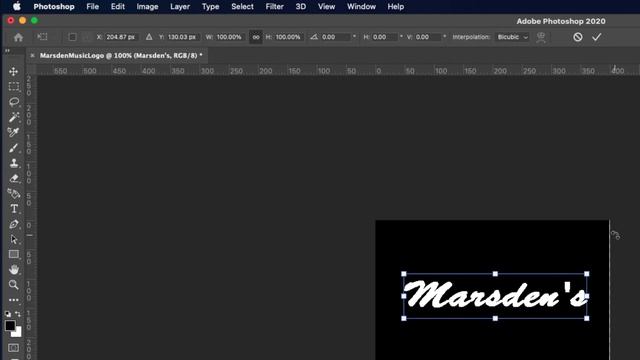Select the Horizontal Type tool
This screenshot has width=640, height=360.
13,209
